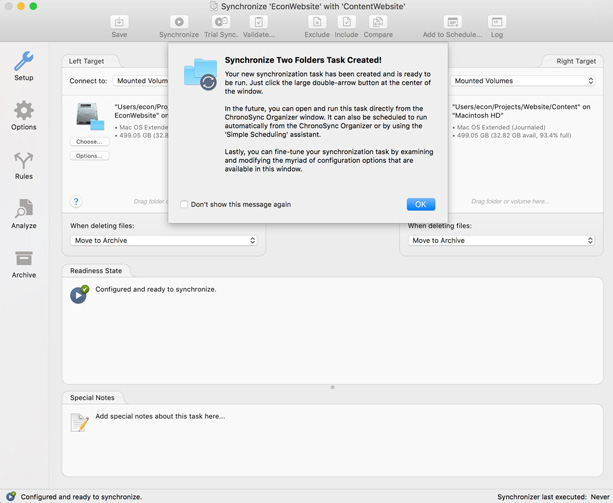Click the Exclude toolbar icon
The height and width of the screenshot is (503, 613).
pos(317,22)
